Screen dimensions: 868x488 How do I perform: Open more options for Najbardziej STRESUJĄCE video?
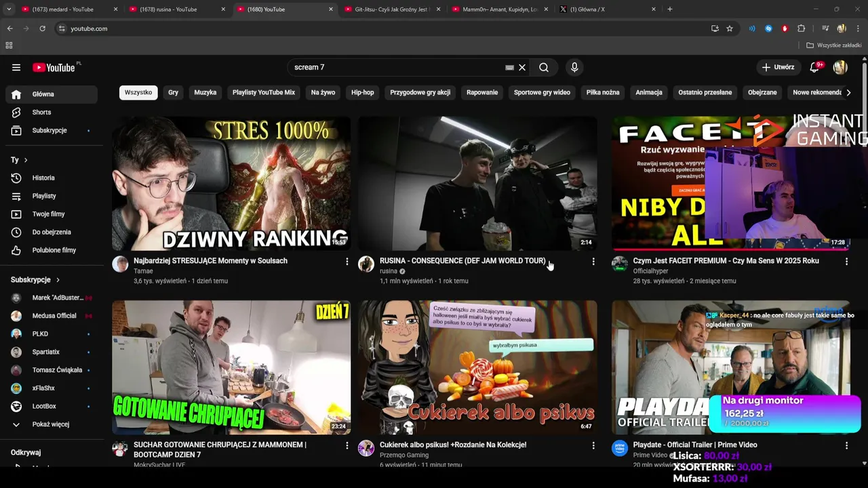[347, 261]
